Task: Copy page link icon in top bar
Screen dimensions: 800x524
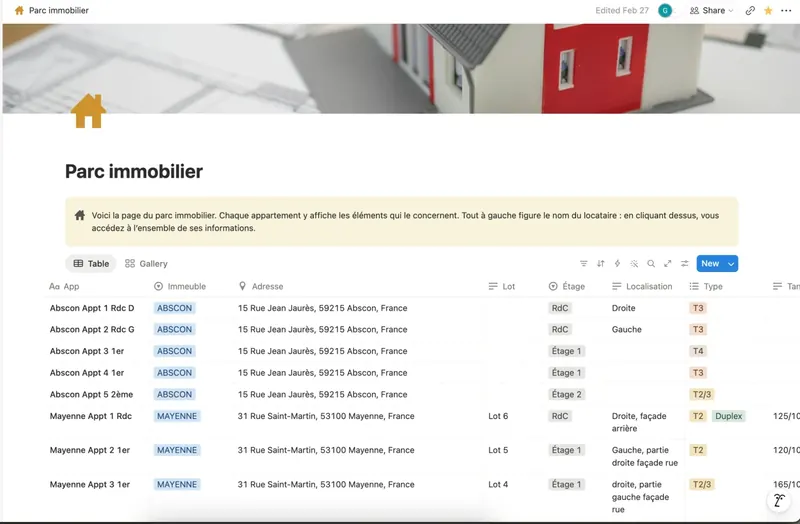Action: coord(750,10)
